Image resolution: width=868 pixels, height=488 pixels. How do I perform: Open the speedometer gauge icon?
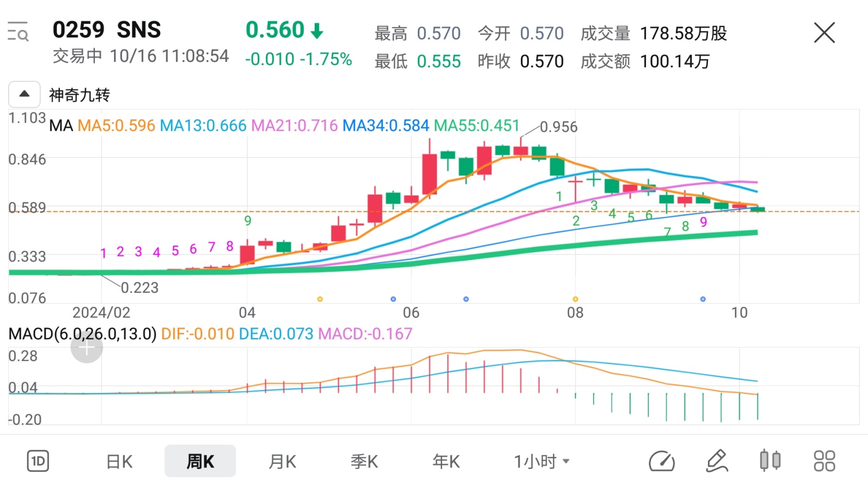click(x=662, y=461)
